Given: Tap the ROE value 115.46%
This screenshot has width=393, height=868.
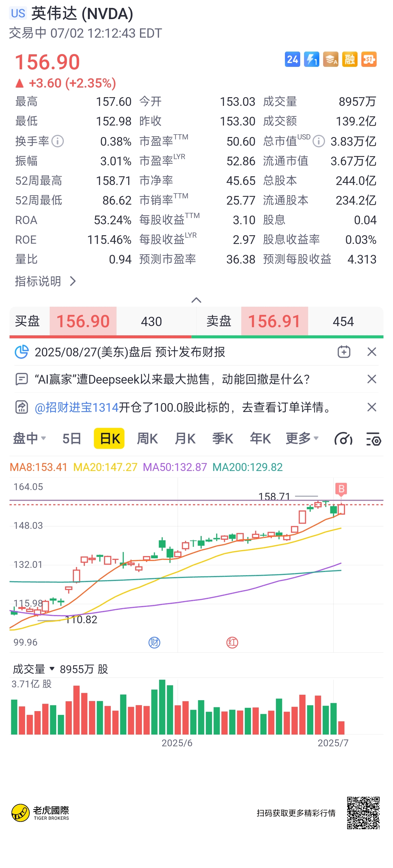Looking at the screenshot, I should point(109,240).
